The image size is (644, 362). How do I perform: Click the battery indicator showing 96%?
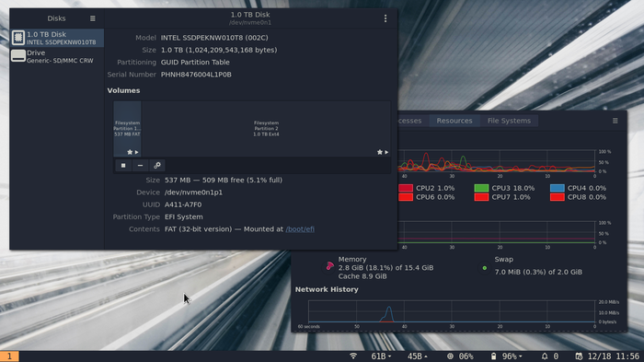pyautogui.click(x=507, y=356)
